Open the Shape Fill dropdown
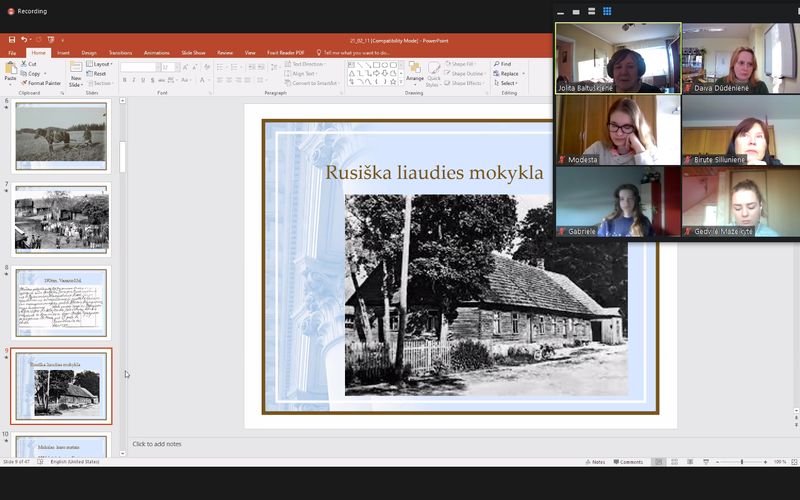 465,64
